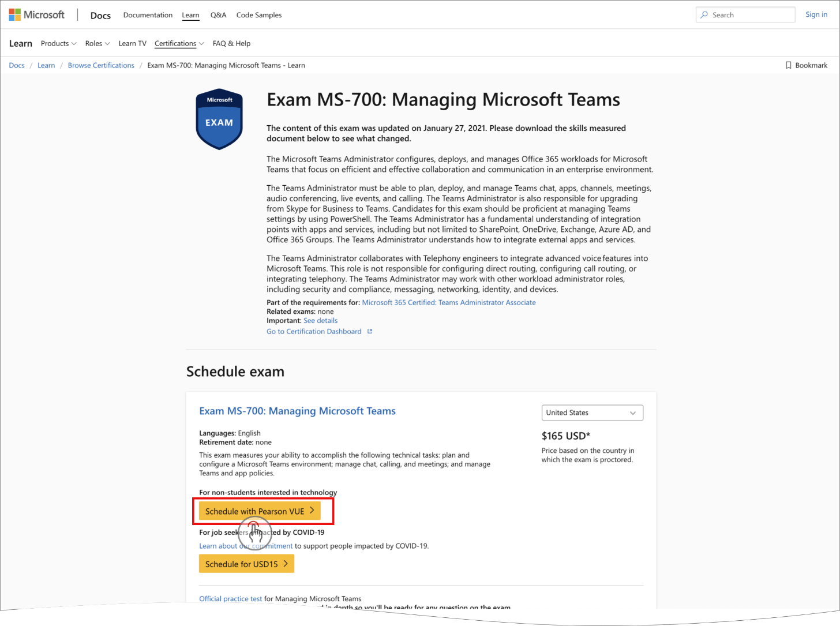
Task: Click the $165 USD* price text
Action: (x=566, y=436)
